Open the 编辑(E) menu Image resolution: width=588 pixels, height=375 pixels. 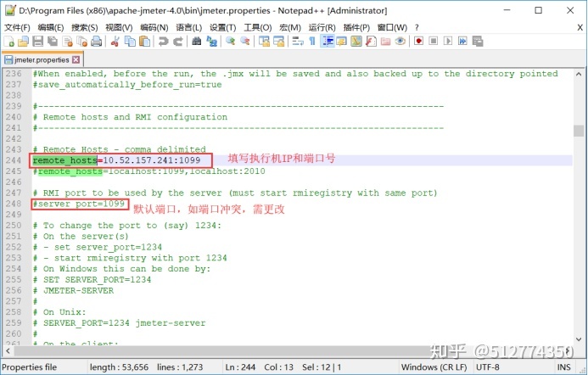51,27
